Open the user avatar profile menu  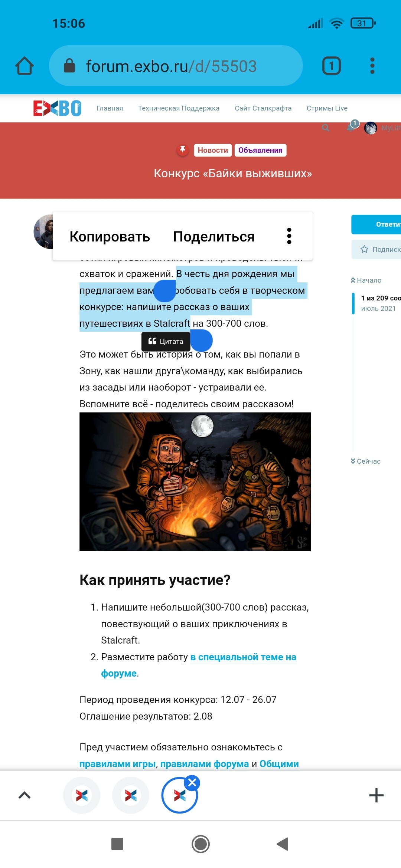tap(371, 128)
